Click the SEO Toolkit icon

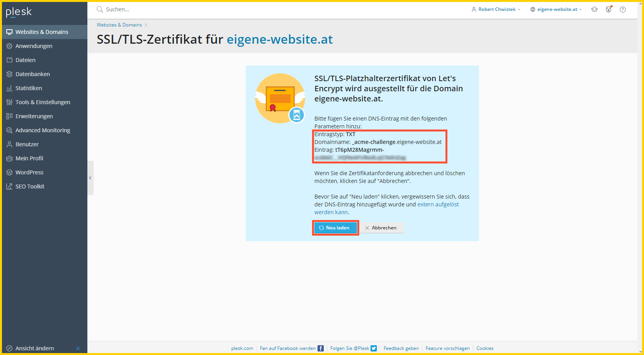coord(9,186)
